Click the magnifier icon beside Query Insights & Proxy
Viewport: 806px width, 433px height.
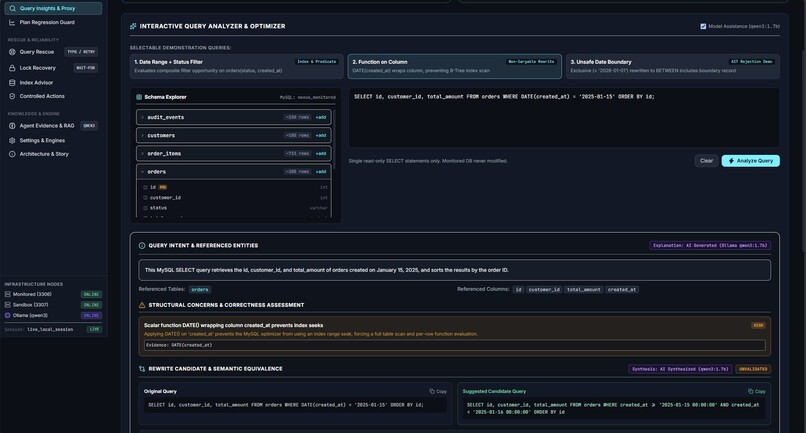pos(12,8)
